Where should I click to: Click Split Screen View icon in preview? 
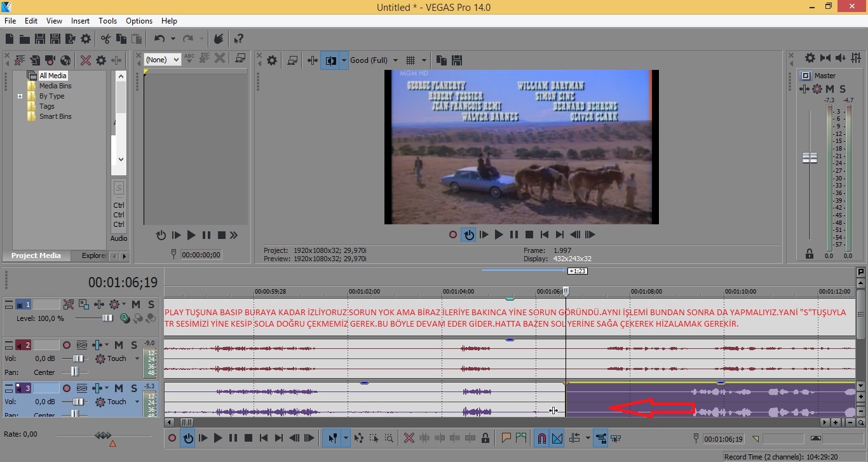click(330, 60)
